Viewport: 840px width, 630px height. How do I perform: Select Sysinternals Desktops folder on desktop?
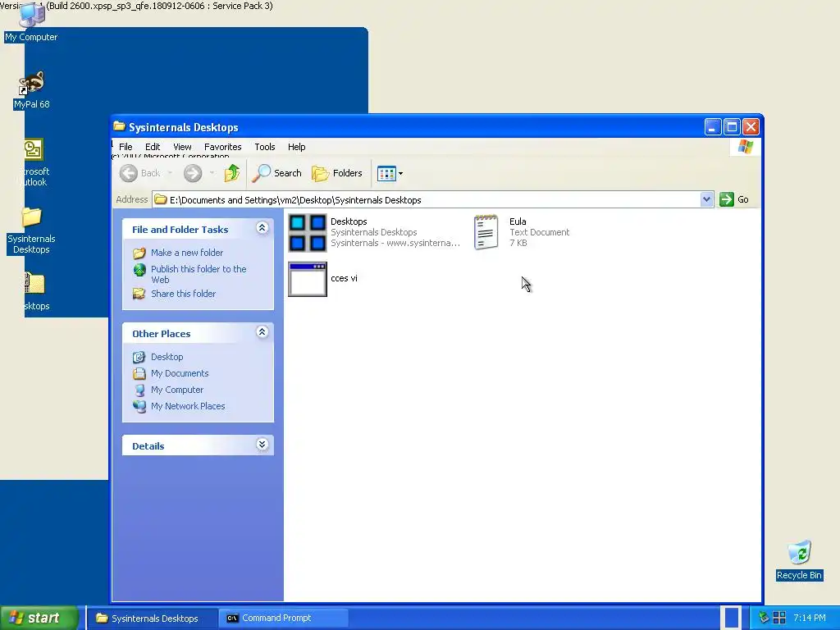31,231
